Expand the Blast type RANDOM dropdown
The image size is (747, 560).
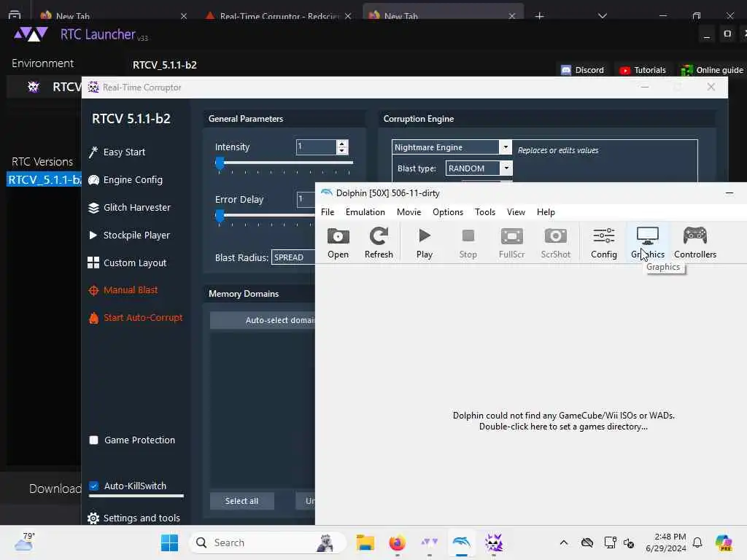click(x=506, y=168)
